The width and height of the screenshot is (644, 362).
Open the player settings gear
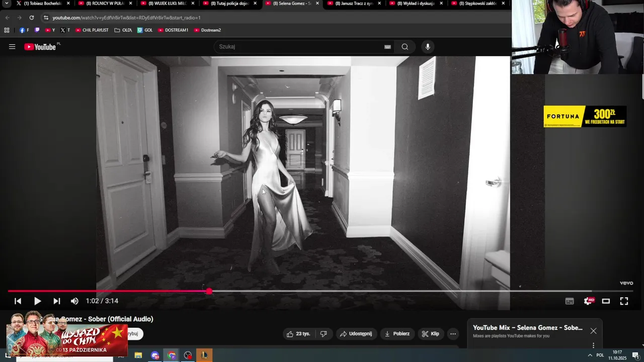pyautogui.click(x=588, y=301)
